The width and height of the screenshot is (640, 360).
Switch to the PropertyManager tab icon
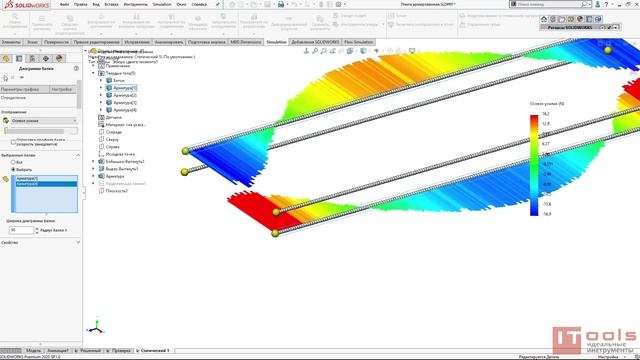(x=19, y=59)
